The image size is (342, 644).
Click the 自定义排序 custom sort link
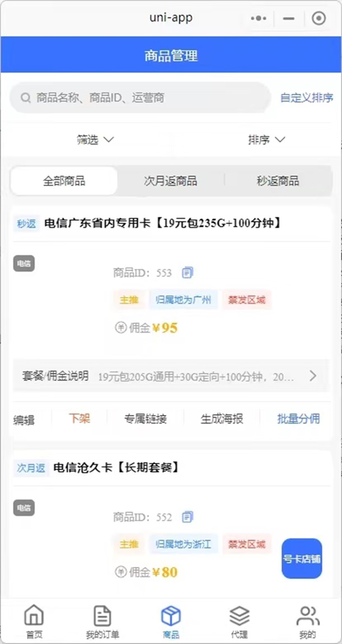(306, 97)
